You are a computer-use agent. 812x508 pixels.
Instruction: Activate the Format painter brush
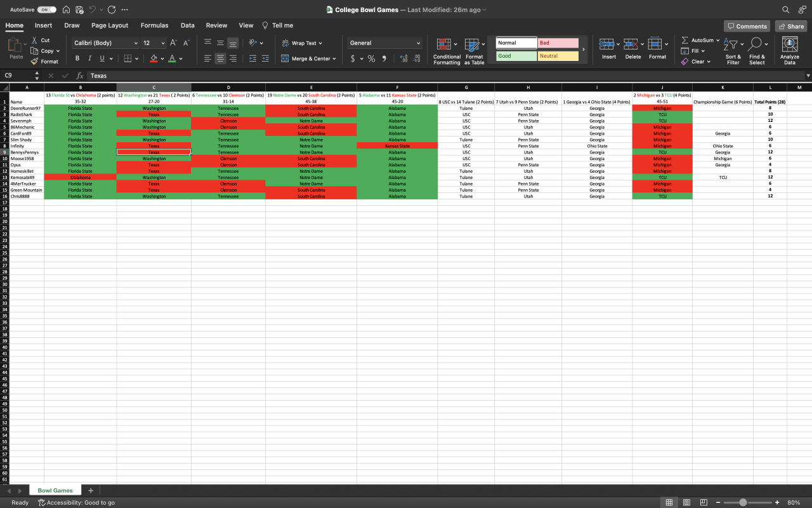pyautogui.click(x=44, y=62)
